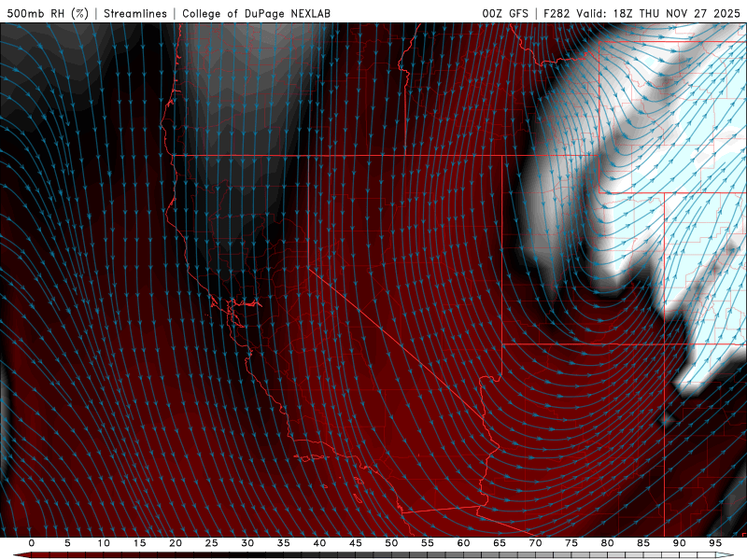Click the "55" label on the RH scale
747x560 pixels.
coord(428,543)
